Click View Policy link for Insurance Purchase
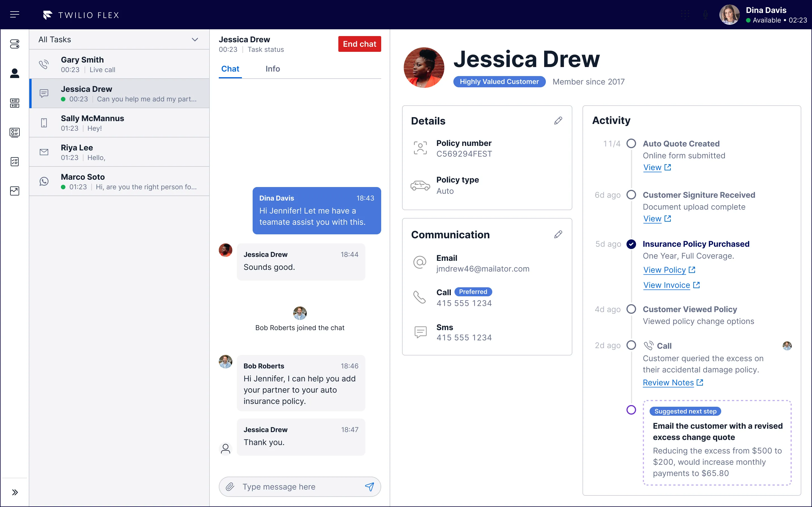Screen dimensions: 812x507 click(665, 270)
